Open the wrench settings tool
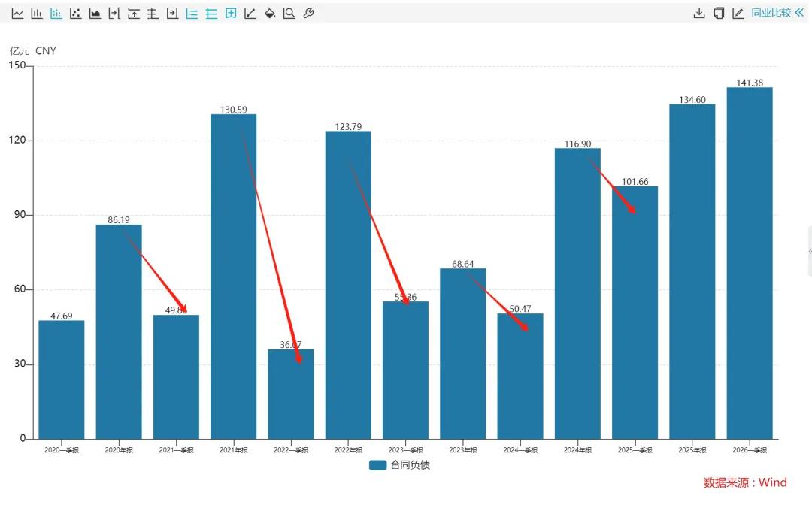Screen dimensions: 812x505 pos(309,14)
